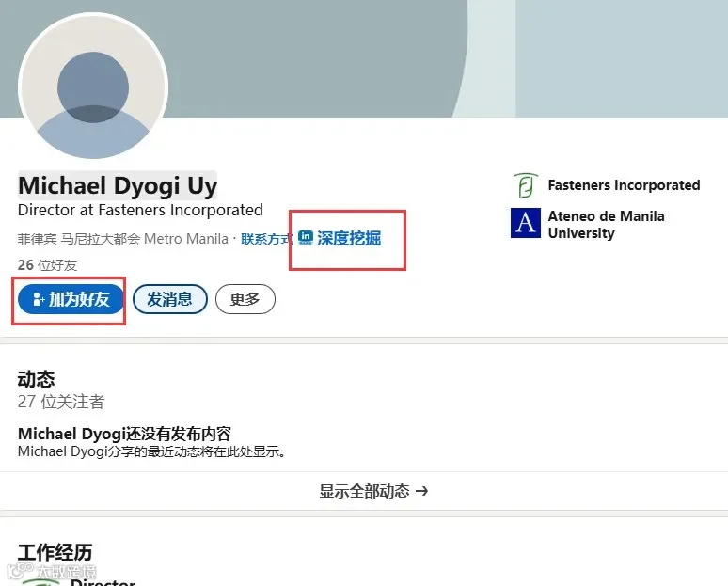Click the 工作经历 experience section heading
Viewport: 728px width, 586px height.
(55, 552)
